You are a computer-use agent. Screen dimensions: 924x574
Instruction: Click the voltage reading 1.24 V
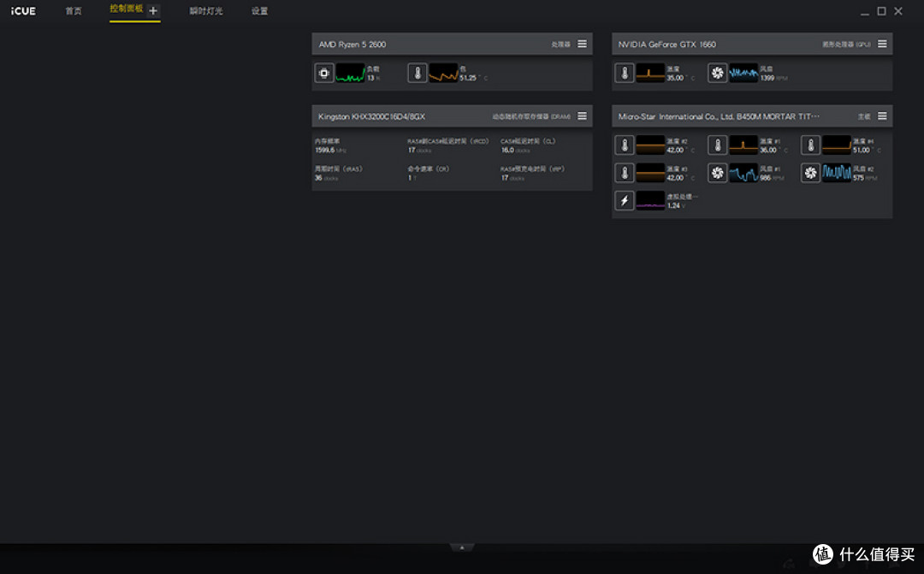(x=676, y=205)
